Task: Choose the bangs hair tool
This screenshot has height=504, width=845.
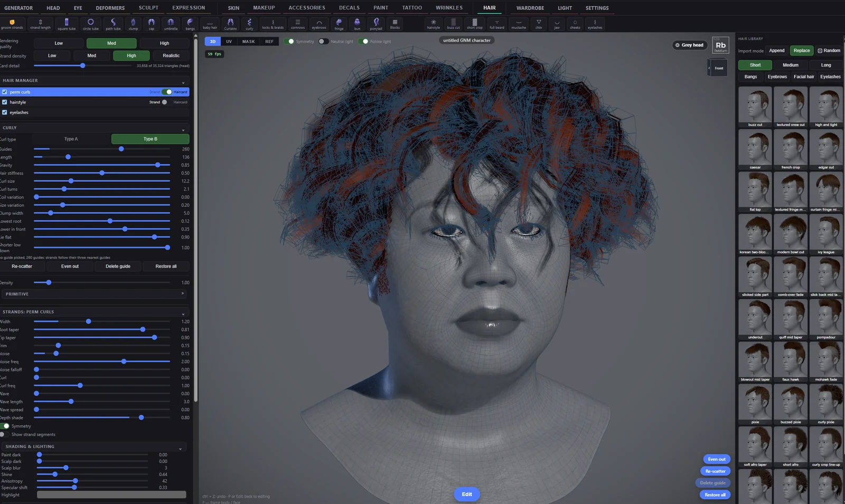Action: pyautogui.click(x=190, y=24)
